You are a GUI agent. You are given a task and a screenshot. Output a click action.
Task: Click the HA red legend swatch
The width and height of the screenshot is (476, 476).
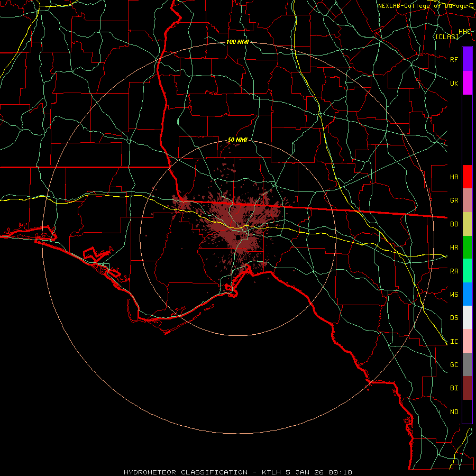point(467,177)
